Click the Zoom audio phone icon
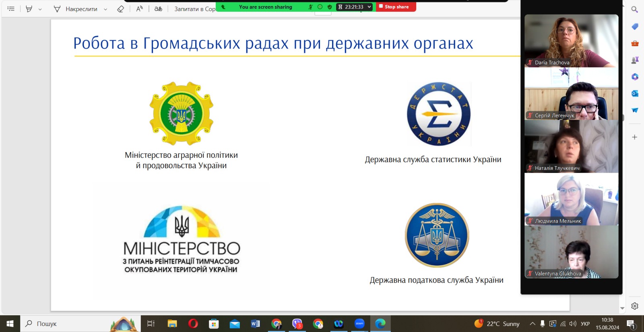This screenshot has height=332, width=644. click(223, 7)
